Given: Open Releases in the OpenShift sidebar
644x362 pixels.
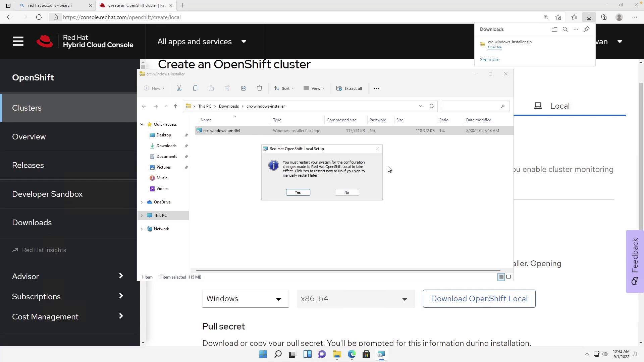Looking at the screenshot, I should pyautogui.click(x=28, y=165).
